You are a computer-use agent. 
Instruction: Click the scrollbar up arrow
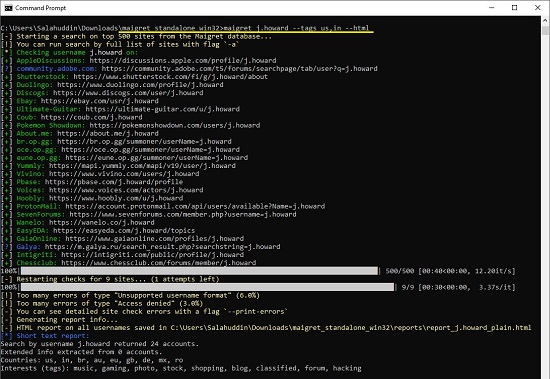coord(545,20)
